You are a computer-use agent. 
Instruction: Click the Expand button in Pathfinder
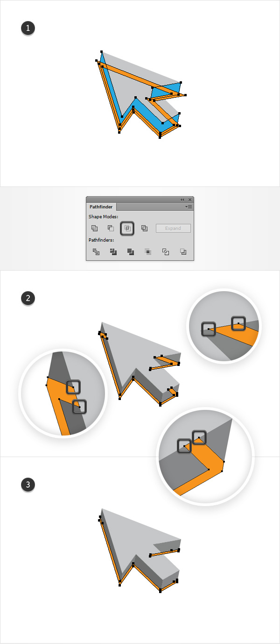pos(173,228)
